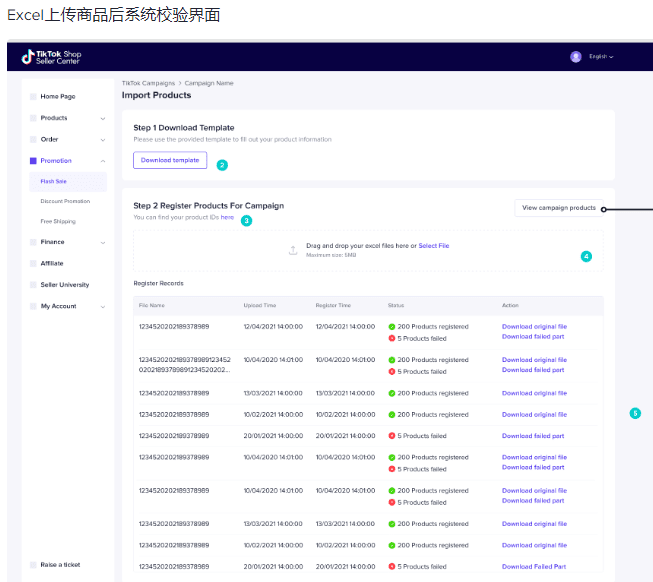Click the Products sidebar icon
The height and width of the screenshot is (582, 653).
click(33, 118)
